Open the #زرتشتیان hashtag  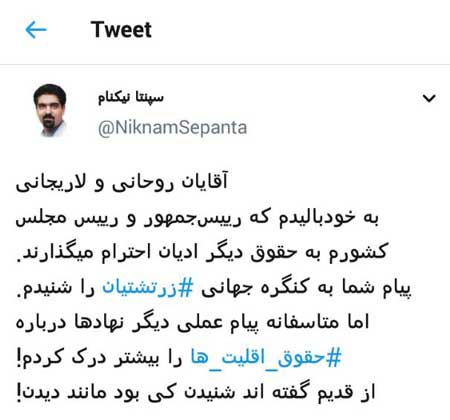(x=147, y=287)
